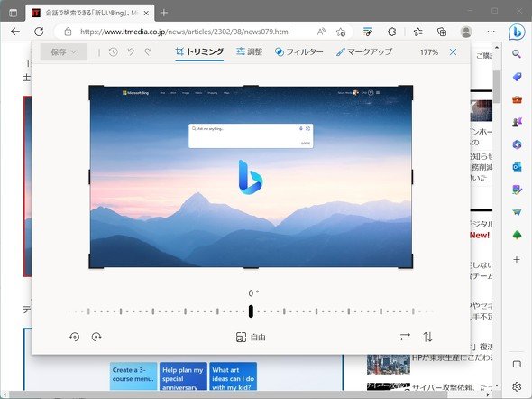The height and width of the screenshot is (399, 532).
Task: Click the redo arrow in the editor
Action: pyautogui.click(x=148, y=52)
